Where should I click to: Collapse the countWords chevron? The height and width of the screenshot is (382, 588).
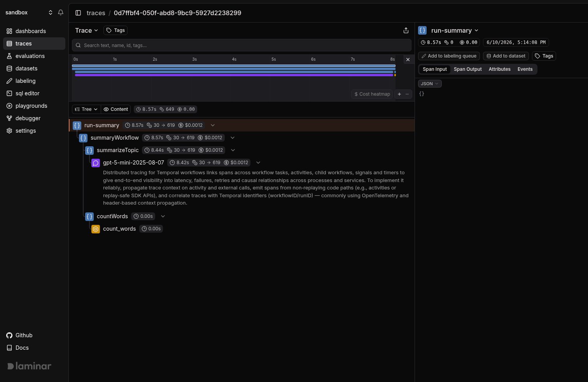click(x=163, y=216)
